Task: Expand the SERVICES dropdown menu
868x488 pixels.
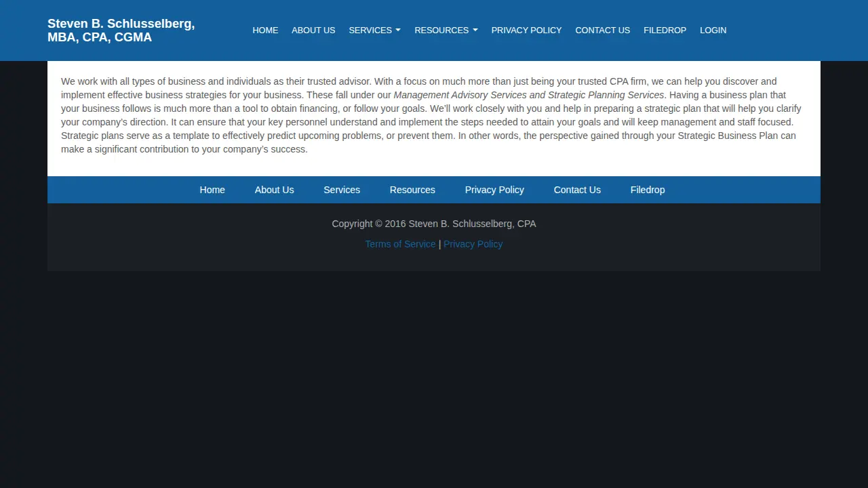Action: click(374, 30)
